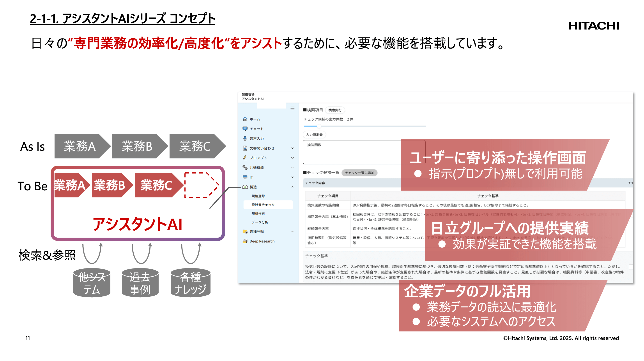Screen dimensions: 644x361
Task: Click the ■チェック候補一覧 section heading
Action: tap(321, 172)
